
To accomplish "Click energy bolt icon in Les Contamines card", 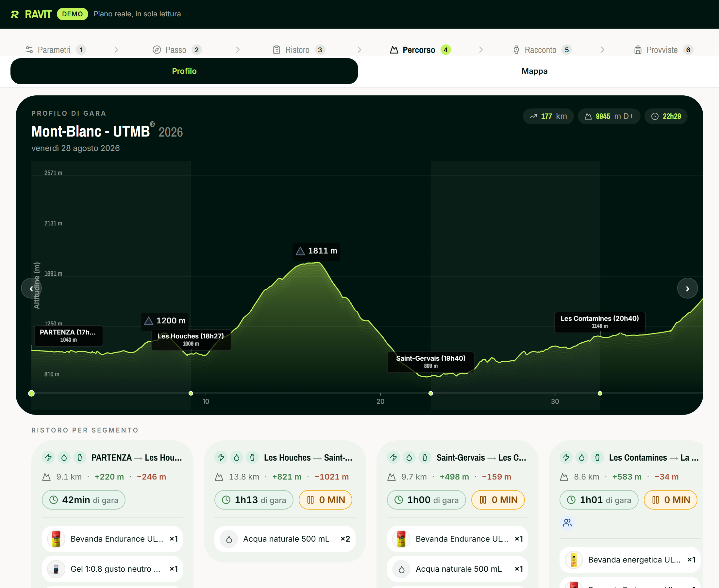I will tap(566, 458).
